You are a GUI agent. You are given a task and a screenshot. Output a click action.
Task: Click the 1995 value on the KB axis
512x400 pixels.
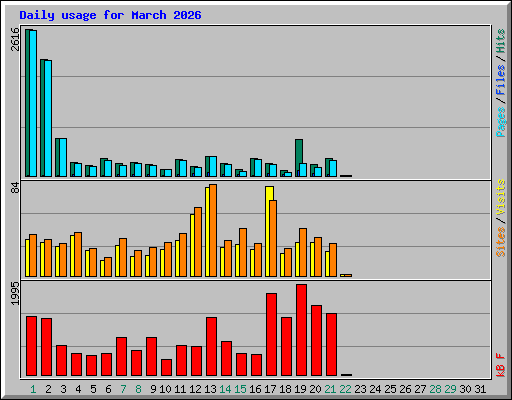click(x=15, y=293)
